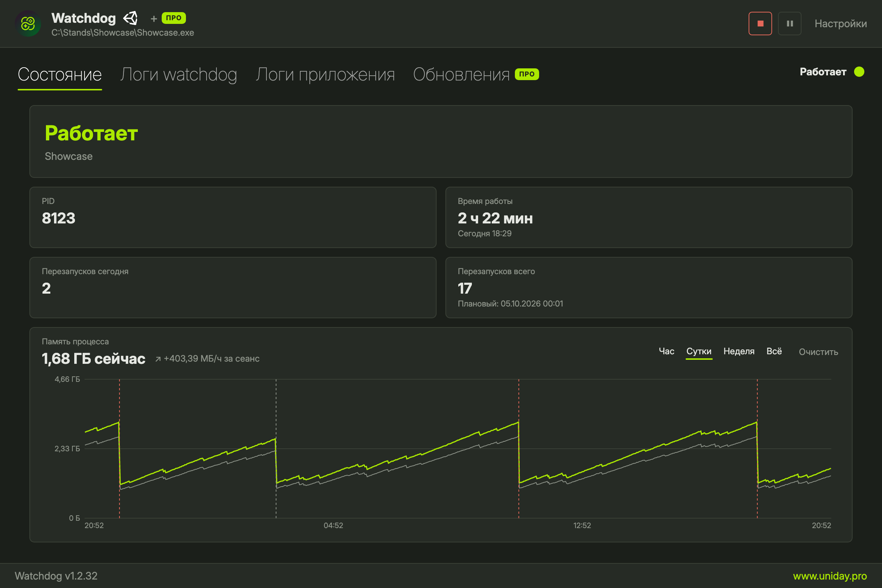Click the ПРО badge next to Обновления

pyautogui.click(x=527, y=74)
